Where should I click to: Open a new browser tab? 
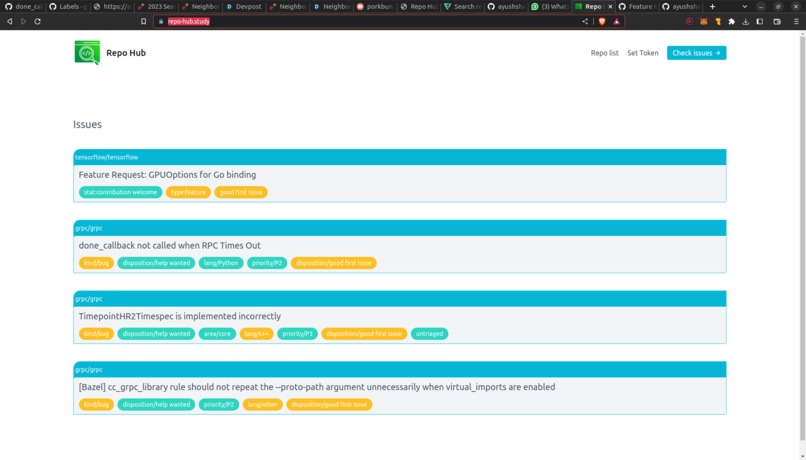(x=712, y=7)
